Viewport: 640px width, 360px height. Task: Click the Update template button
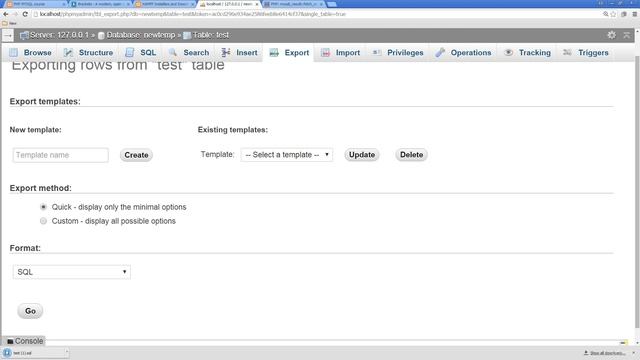pos(362,155)
